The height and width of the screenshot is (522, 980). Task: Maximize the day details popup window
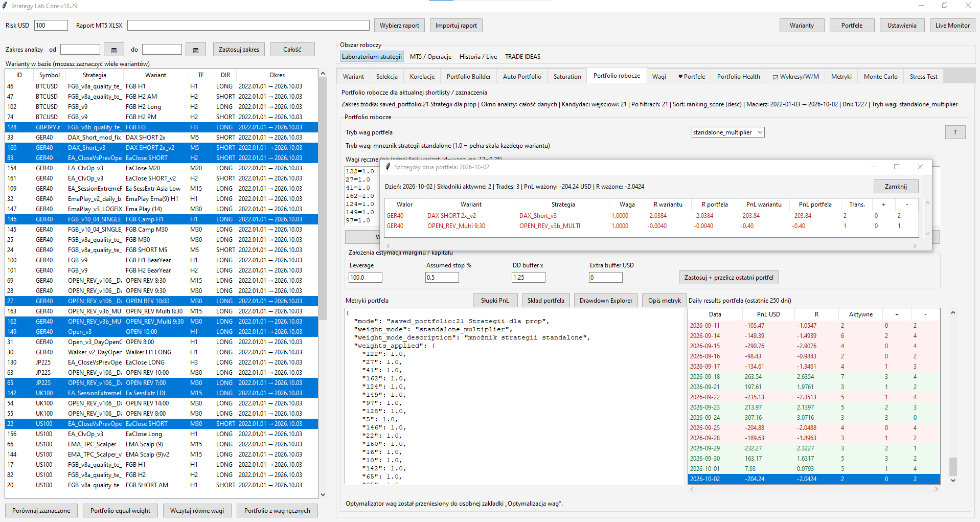896,167
